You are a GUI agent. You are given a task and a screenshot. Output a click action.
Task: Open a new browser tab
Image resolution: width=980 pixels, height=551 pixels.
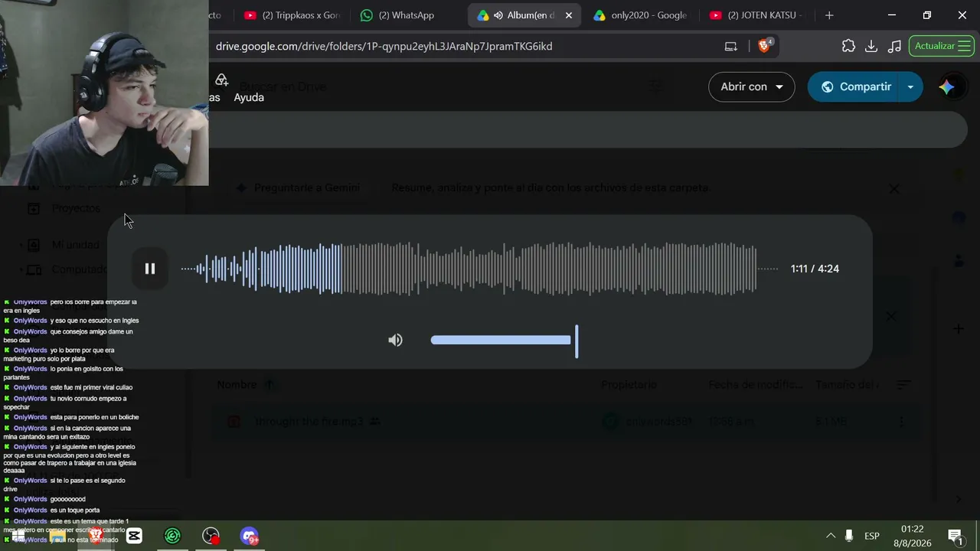(829, 15)
